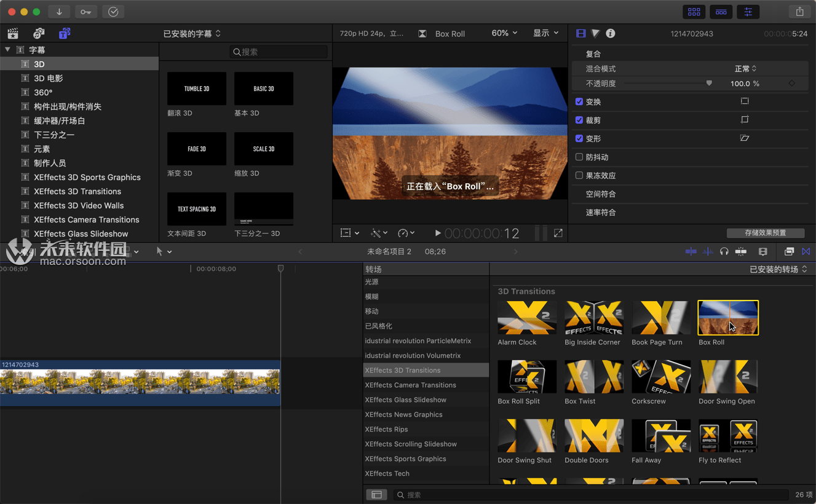Adjust the 不透明度 slider handle

tap(709, 84)
